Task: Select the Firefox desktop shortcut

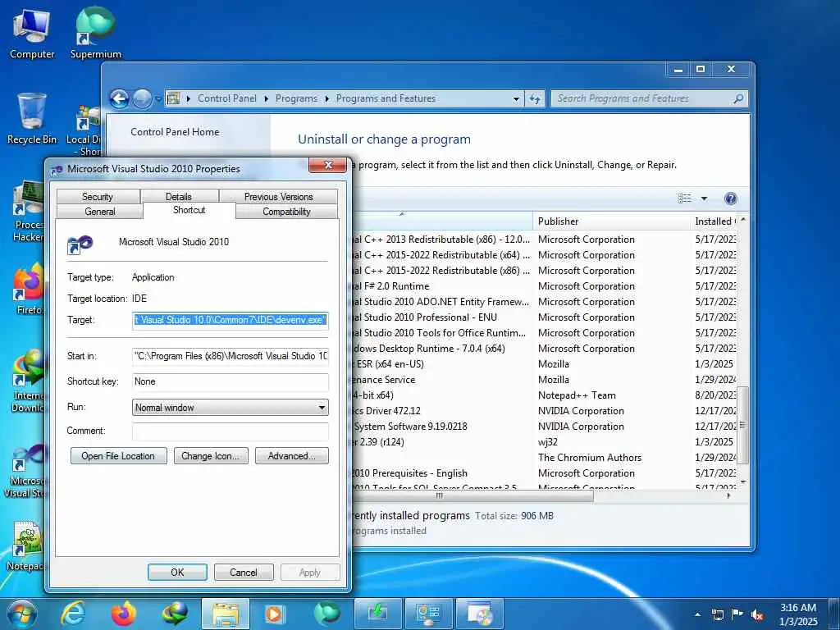Action: 29,290
